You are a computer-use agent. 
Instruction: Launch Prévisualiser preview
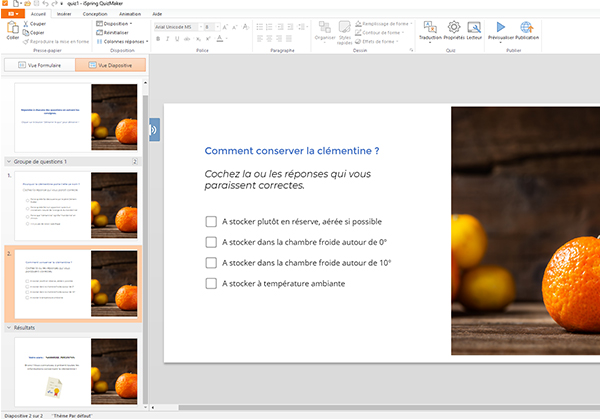tap(501, 29)
